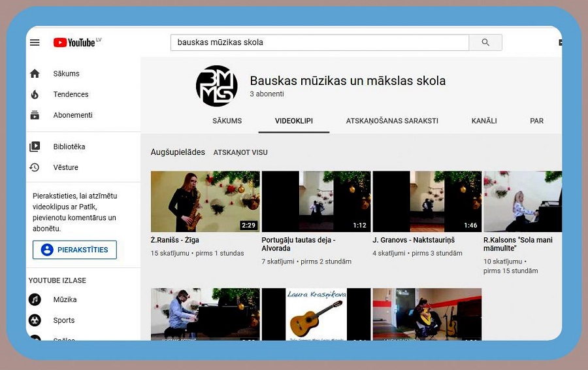
Task: Focus the search field with bauskas mūzikas skola
Action: point(319,42)
